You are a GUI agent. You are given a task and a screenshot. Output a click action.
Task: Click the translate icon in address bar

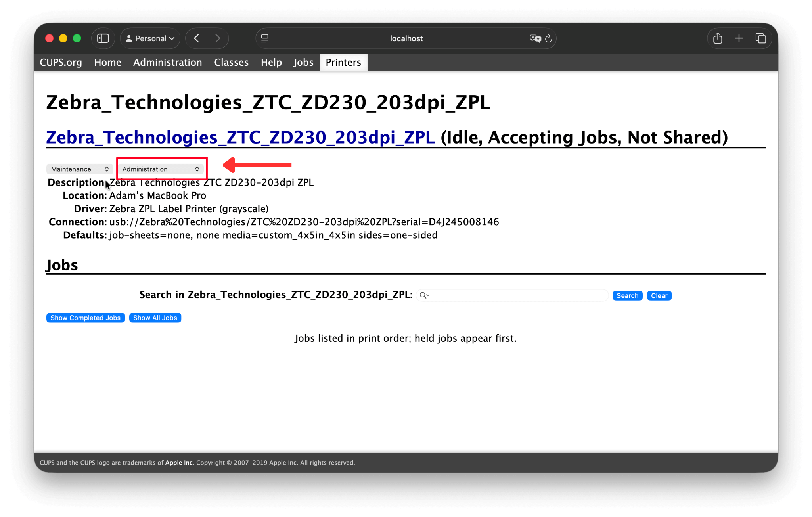pos(535,38)
